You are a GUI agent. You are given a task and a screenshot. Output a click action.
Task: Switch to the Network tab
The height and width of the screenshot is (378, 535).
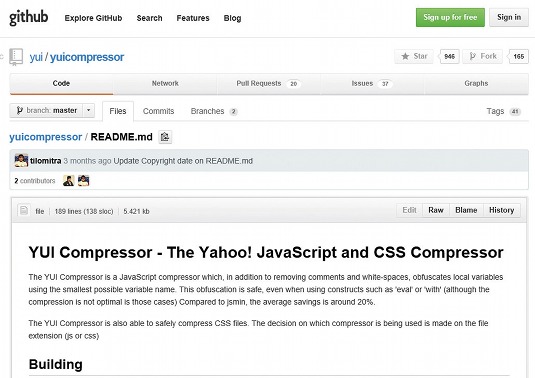pos(165,84)
